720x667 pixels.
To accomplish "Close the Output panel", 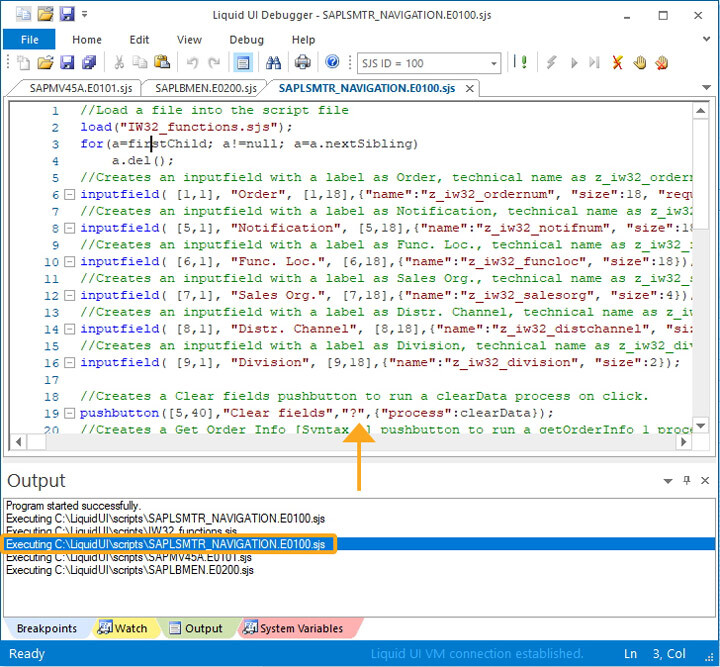I will pos(705,481).
